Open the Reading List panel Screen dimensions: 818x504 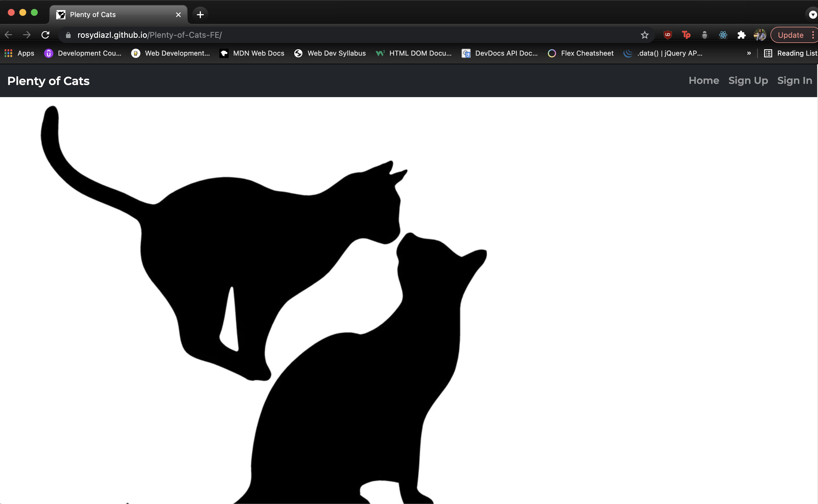(790, 53)
